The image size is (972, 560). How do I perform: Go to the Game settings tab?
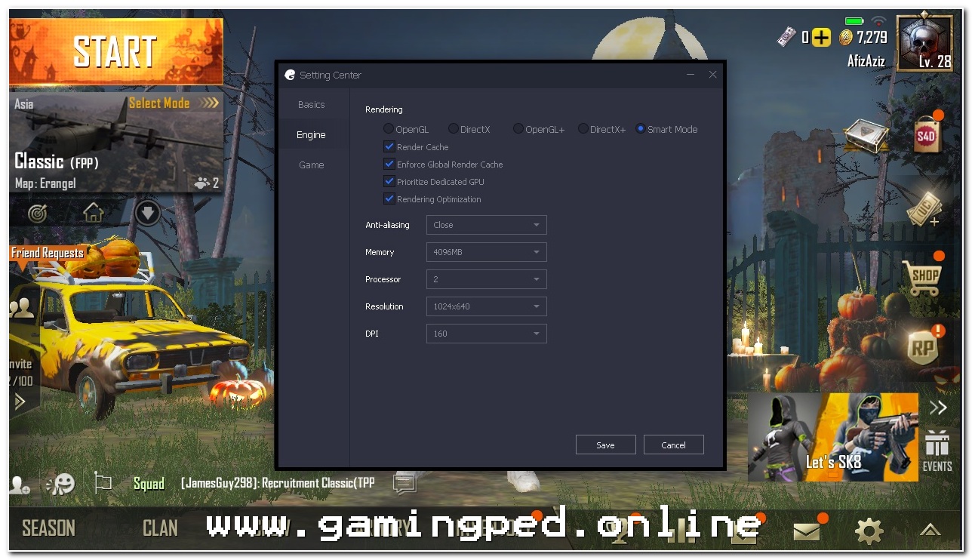click(x=311, y=165)
